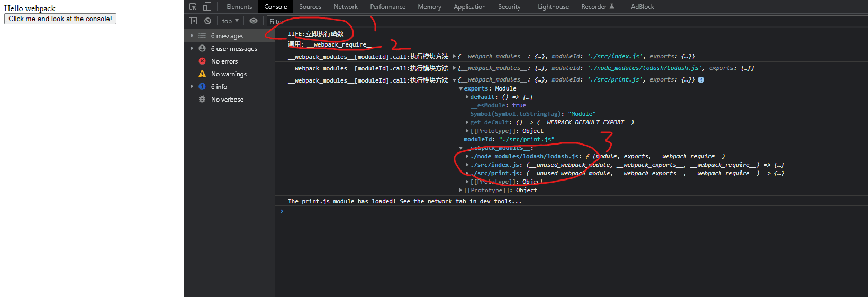Image resolution: width=868 pixels, height=297 pixels.
Task: Expand the logged ./src/index.js object
Action: click(x=454, y=56)
